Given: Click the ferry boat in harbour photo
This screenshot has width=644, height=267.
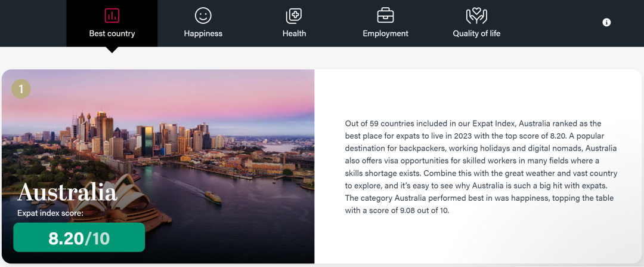Looking at the screenshot, I should click(213, 198).
